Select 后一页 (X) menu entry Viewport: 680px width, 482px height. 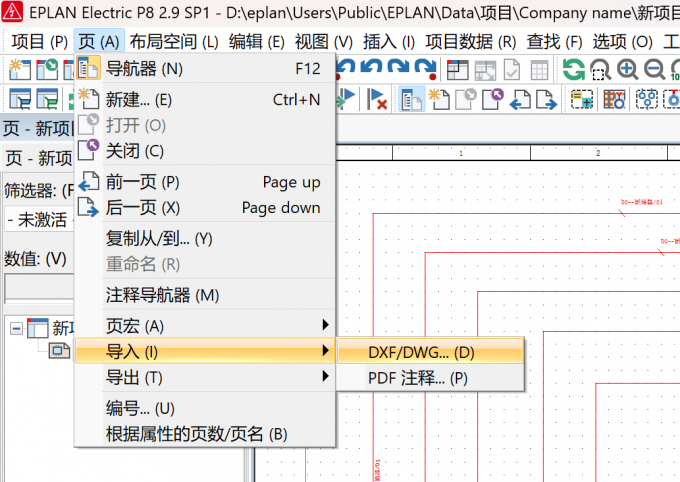[205, 208]
